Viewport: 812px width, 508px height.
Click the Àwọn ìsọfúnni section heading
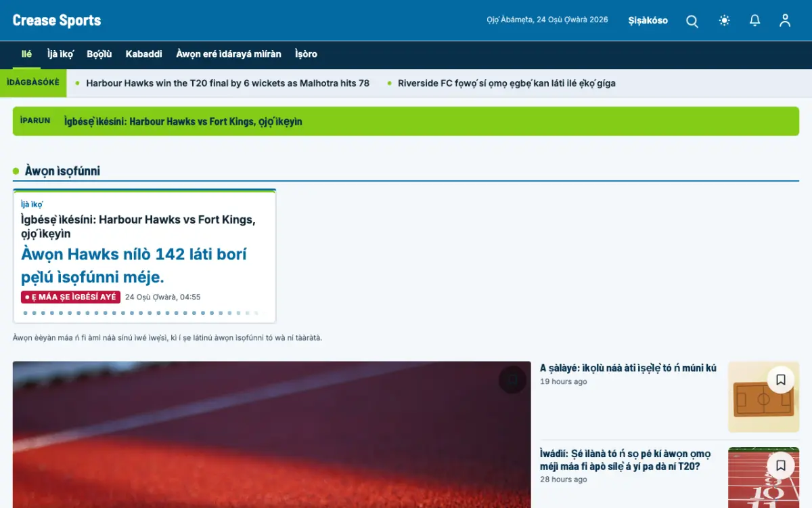62,171
